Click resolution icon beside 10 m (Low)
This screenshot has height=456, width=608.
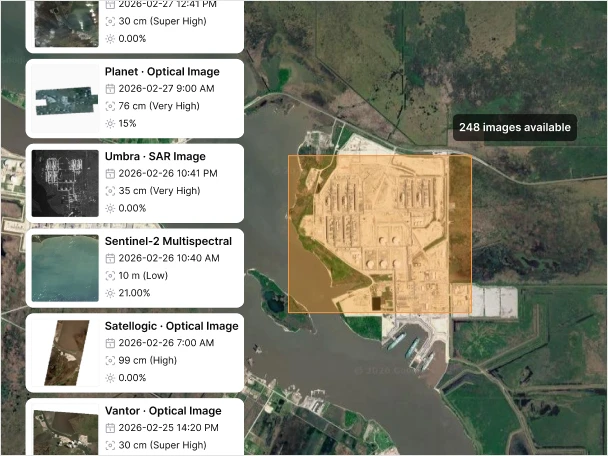click(110, 276)
